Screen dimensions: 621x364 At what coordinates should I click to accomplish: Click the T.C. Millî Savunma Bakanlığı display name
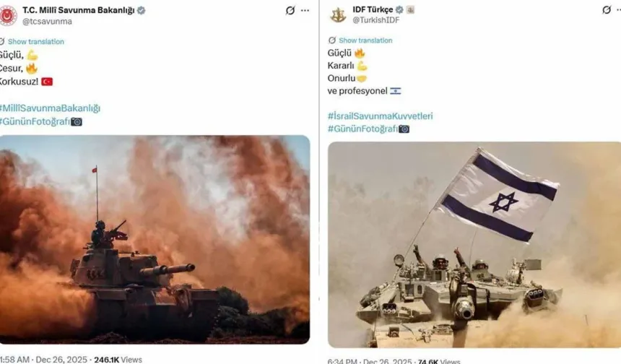tap(79, 10)
